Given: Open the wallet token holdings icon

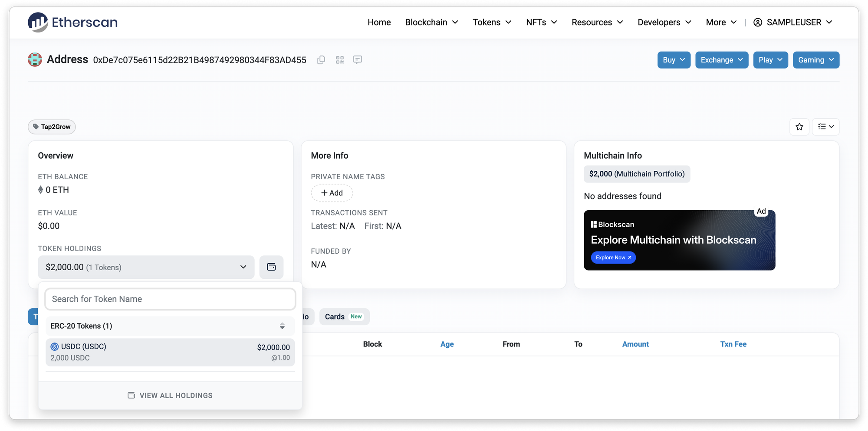Looking at the screenshot, I should (x=271, y=267).
